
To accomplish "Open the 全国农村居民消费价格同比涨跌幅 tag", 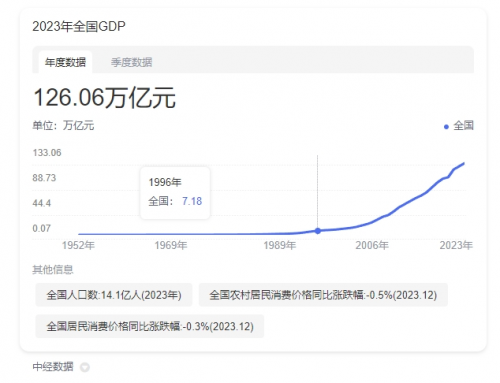I will pos(323,295).
